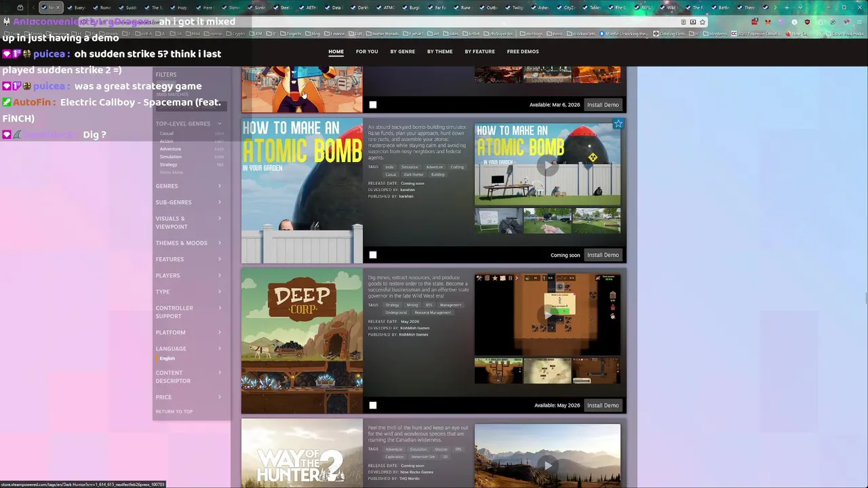The image size is (868, 488).
Task: Expand Themes & Moods filter
Action: click(189, 243)
